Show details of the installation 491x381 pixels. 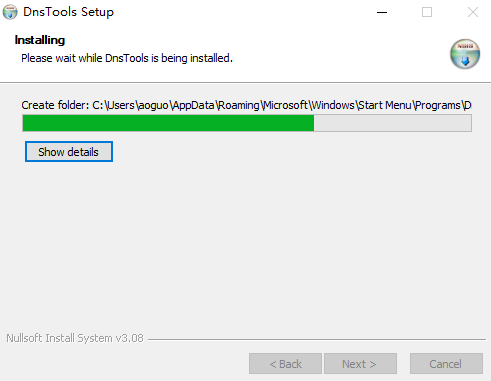[x=69, y=152]
